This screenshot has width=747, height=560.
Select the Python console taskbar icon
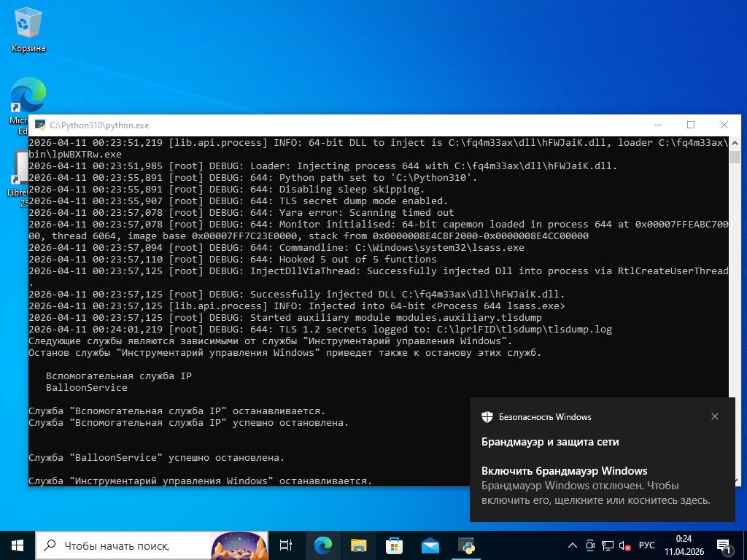[466, 545]
